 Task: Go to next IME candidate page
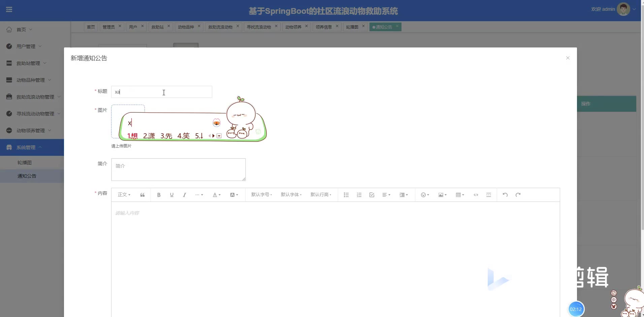tap(214, 136)
